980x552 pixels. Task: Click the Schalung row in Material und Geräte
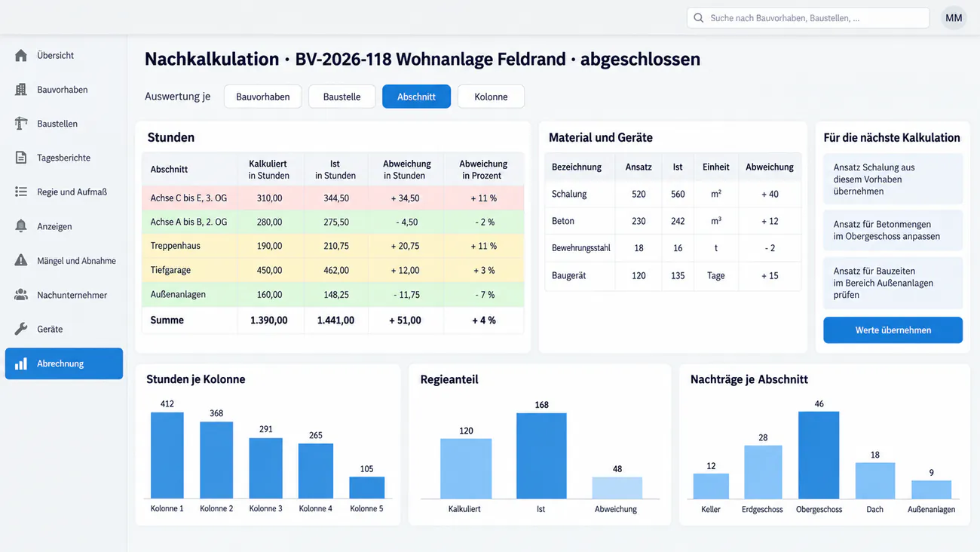[x=672, y=194]
